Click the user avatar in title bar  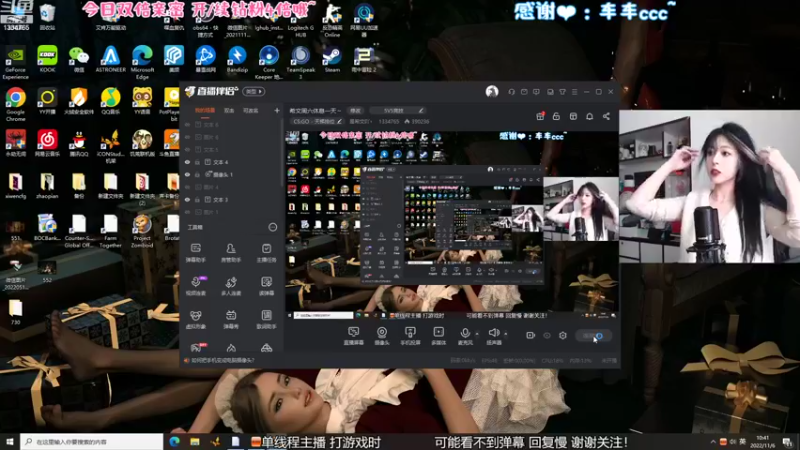pyautogui.click(x=492, y=91)
